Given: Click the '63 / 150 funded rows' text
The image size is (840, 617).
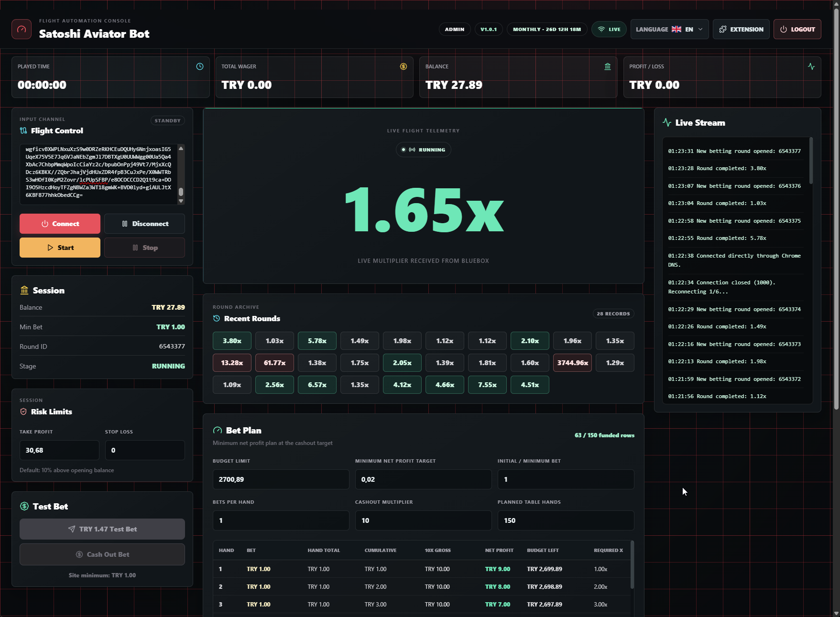Looking at the screenshot, I should click(604, 435).
